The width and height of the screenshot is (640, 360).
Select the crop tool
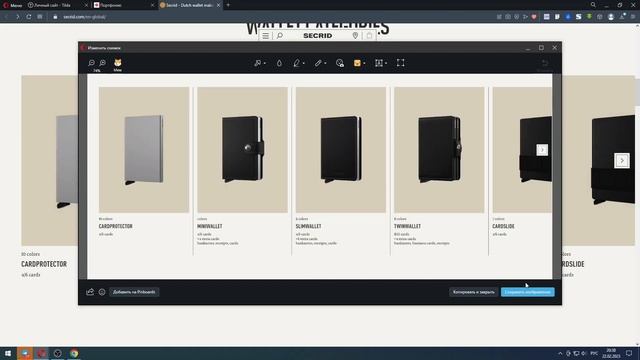coord(400,63)
